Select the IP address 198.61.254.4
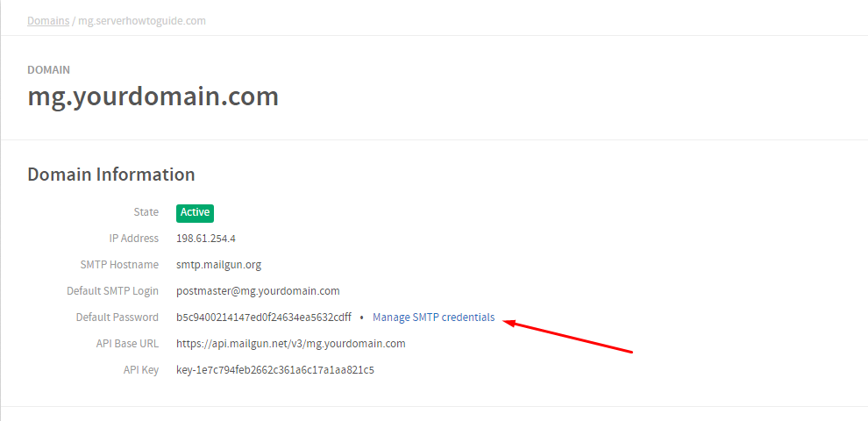The image size is (868, 421). click(206, 239)
